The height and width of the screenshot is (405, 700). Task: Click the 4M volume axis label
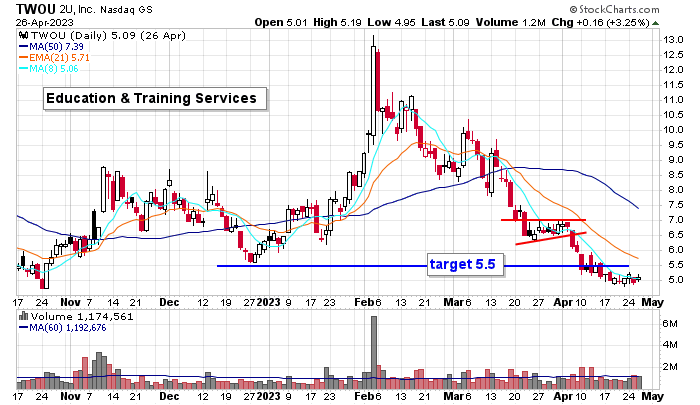tap(670, 345)
